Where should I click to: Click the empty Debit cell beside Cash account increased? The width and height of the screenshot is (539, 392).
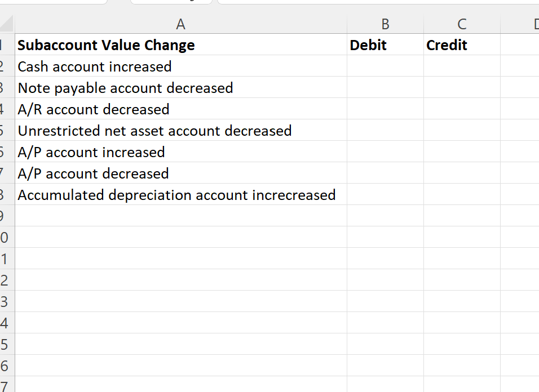[x=385, y=66]
